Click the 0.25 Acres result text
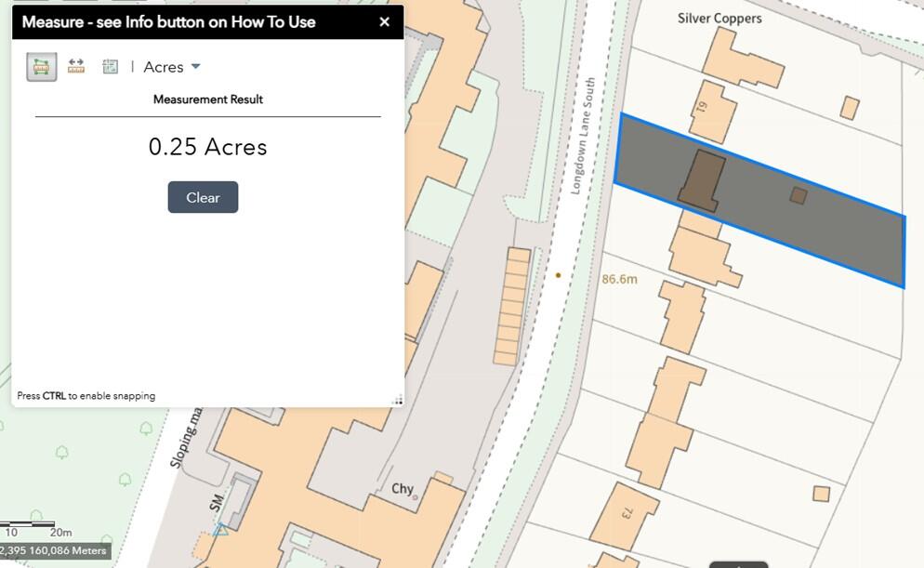This screenshot has width=924, height=568. (207, 147)
